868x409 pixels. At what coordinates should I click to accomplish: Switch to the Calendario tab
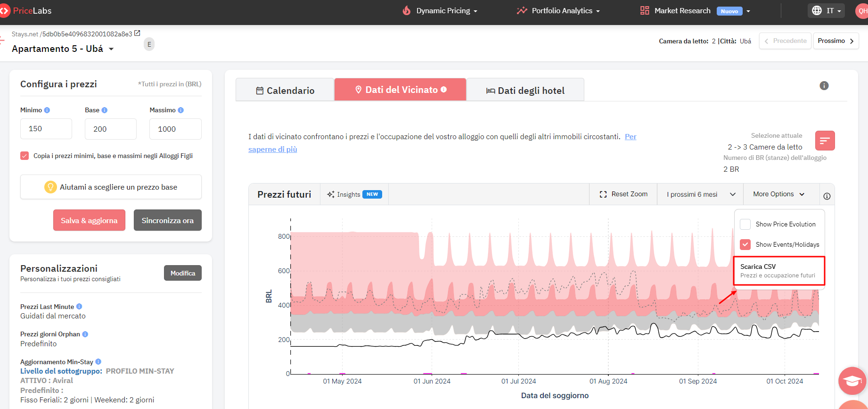click(x=285, y=90)
